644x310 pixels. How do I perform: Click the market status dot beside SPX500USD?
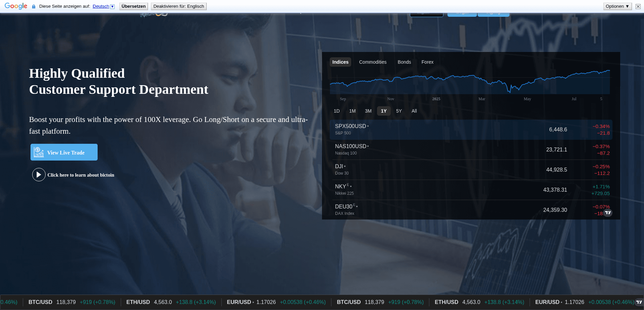point(368,126)
